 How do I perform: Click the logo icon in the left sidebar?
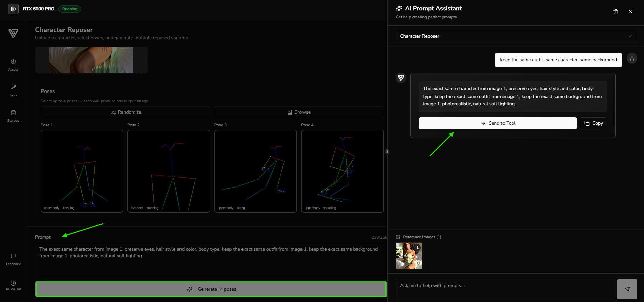pos(13,33)
